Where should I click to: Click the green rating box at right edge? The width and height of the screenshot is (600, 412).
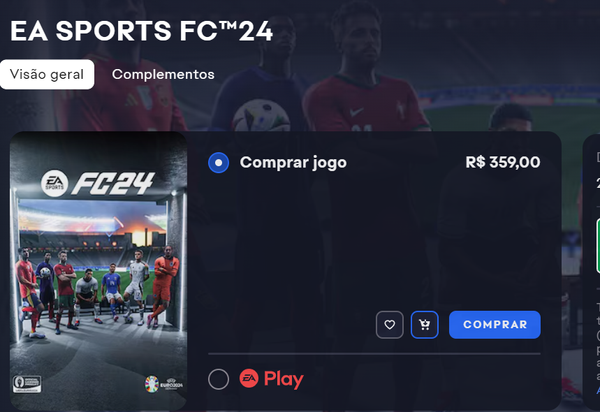598,246
